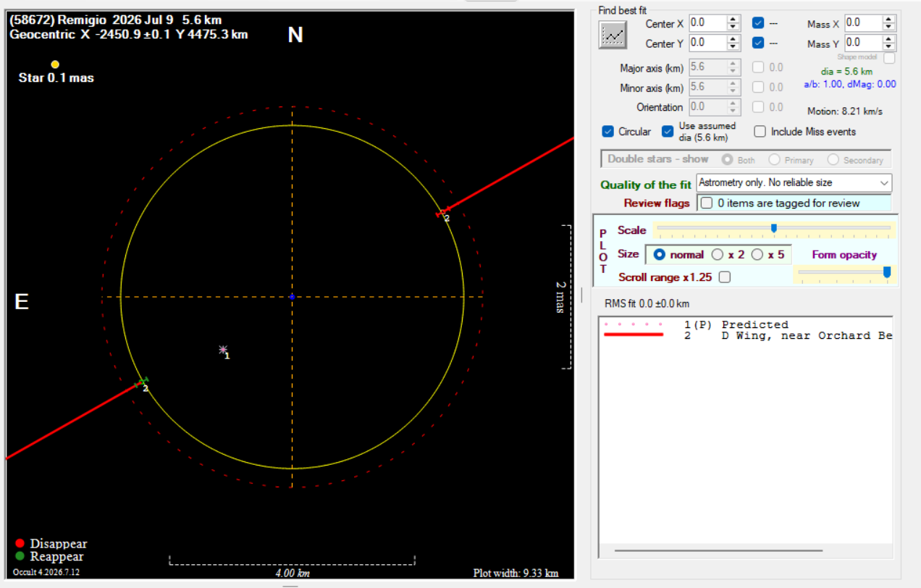Uncheck the Center Y fit checkbox

click(758, 43)
